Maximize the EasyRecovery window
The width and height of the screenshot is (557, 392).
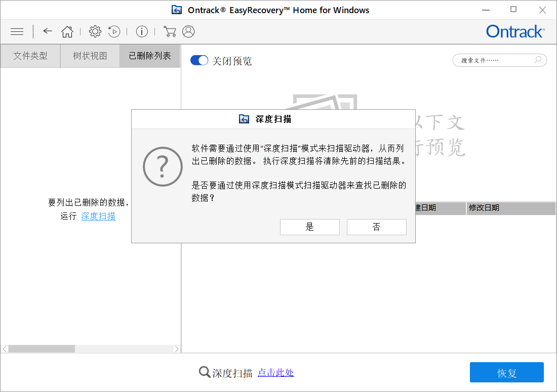(x=513, y=10)
